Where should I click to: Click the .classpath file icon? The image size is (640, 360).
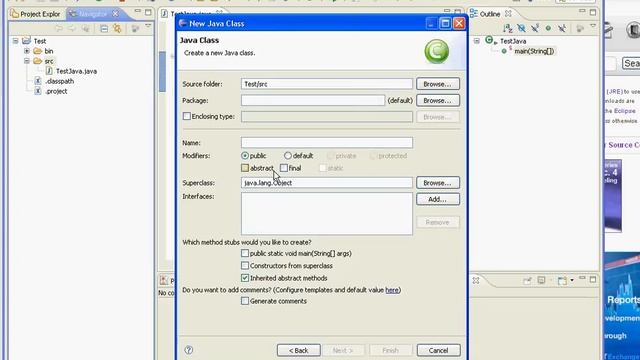tap(38, 81)
